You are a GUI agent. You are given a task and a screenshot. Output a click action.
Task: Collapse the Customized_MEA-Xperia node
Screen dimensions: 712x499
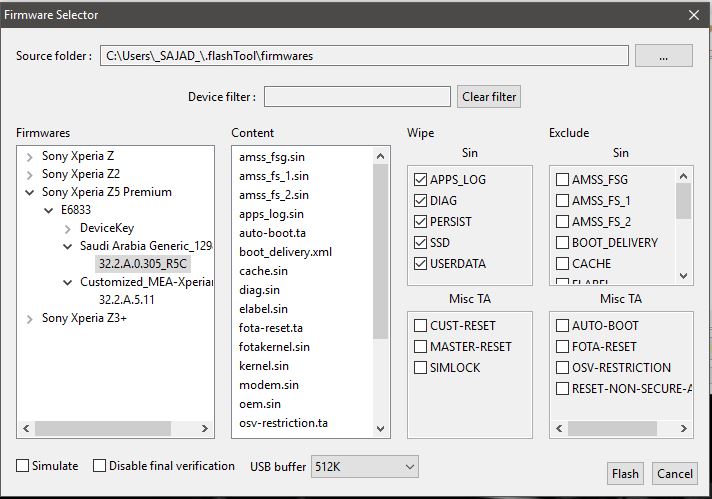[x=68, y=282]
